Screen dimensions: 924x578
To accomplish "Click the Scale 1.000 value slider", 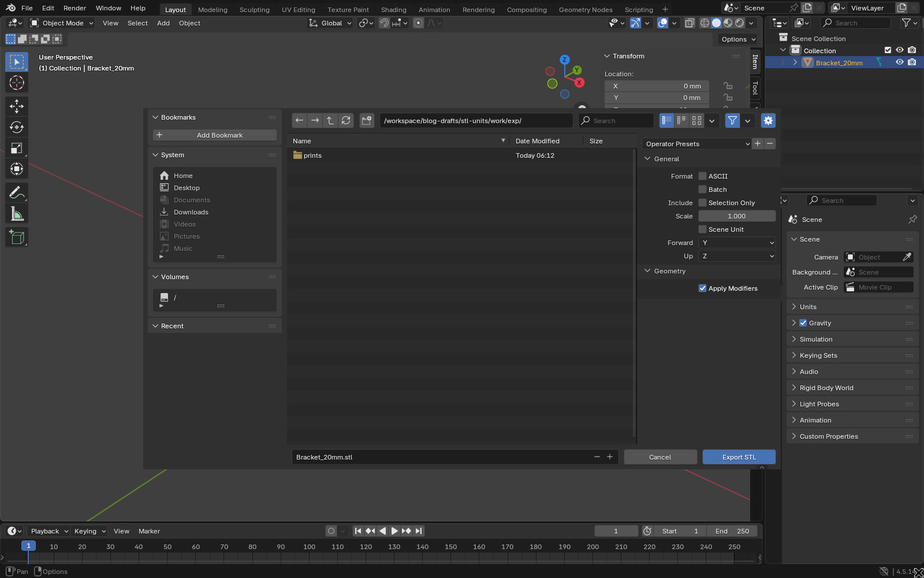I will tap(737, 216).
